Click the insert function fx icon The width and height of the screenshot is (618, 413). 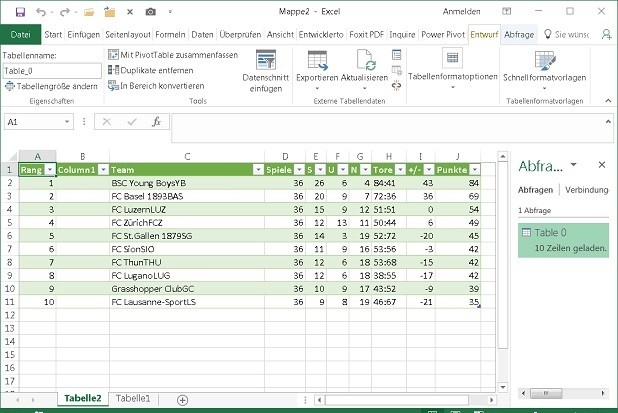click(156, 122)
